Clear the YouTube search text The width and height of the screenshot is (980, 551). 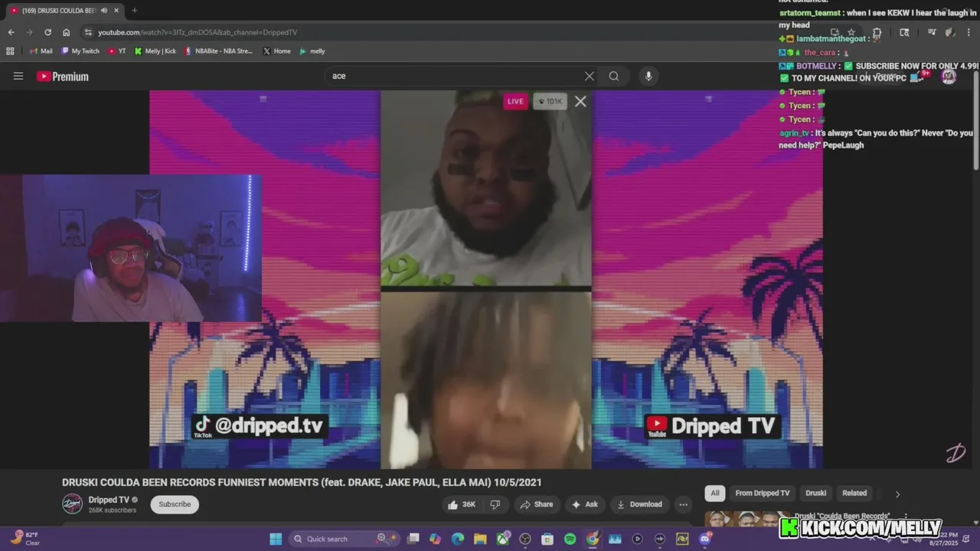click(589, 76)
